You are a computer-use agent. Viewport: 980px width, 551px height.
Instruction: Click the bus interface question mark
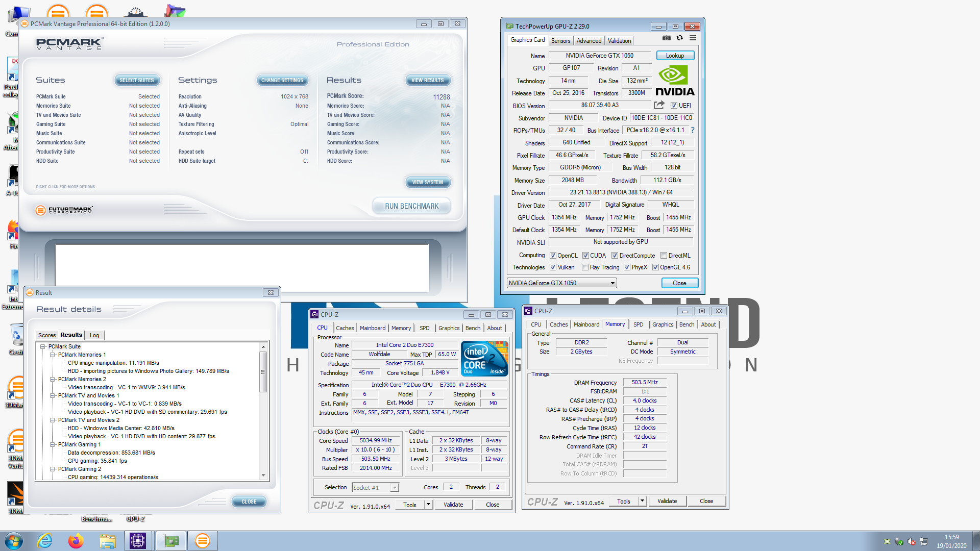click(693, 130)
